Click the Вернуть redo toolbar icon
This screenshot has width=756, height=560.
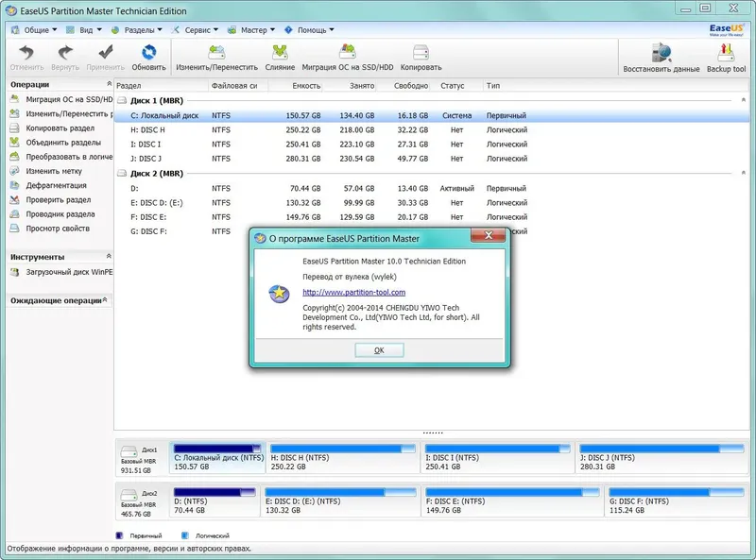(65, 53)
